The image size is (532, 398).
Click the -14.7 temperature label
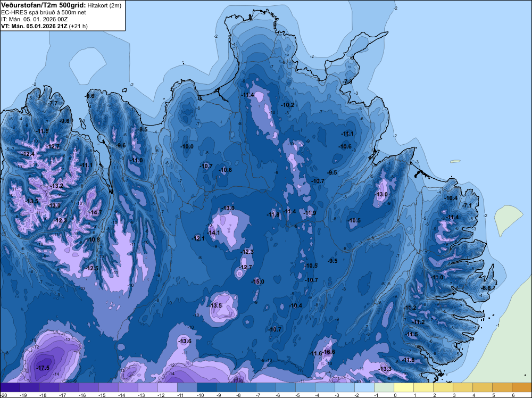[x=95, y=212]
